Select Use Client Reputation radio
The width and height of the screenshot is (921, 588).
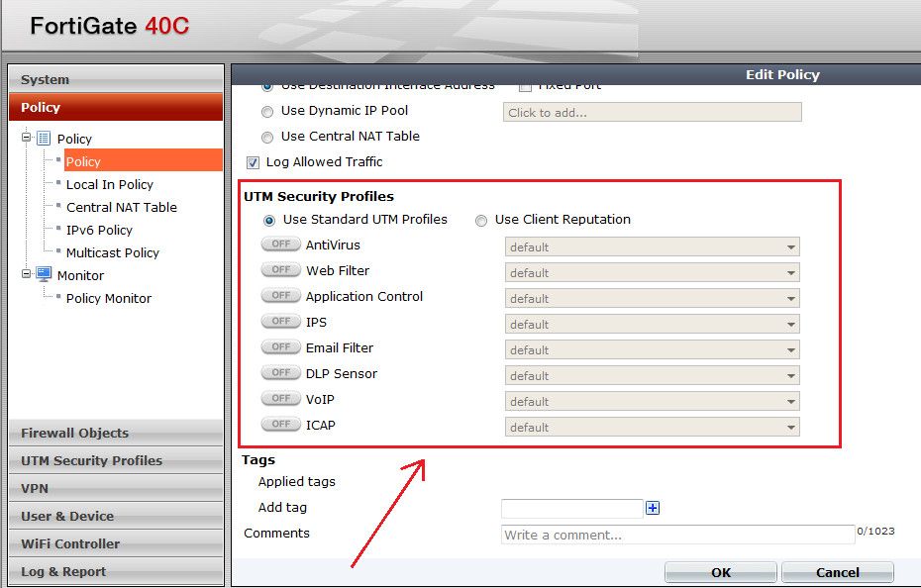[481, 221]
